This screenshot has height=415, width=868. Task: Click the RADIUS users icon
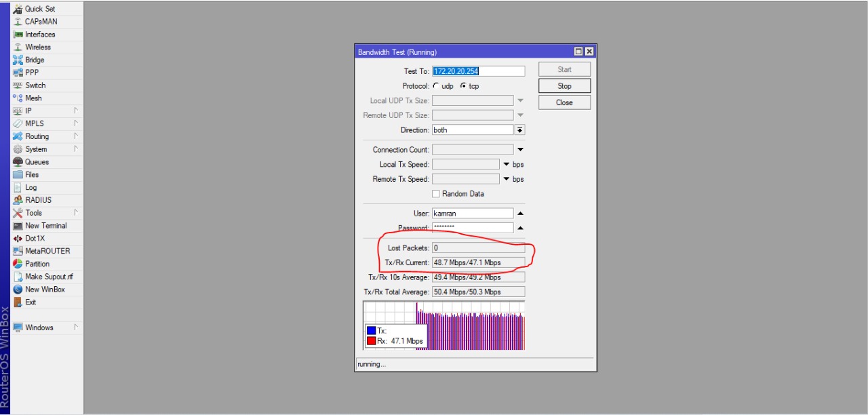point(18,200)
